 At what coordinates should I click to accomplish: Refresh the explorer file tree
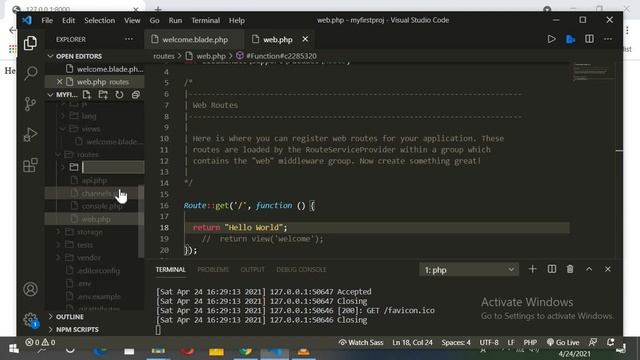[119, 95]
